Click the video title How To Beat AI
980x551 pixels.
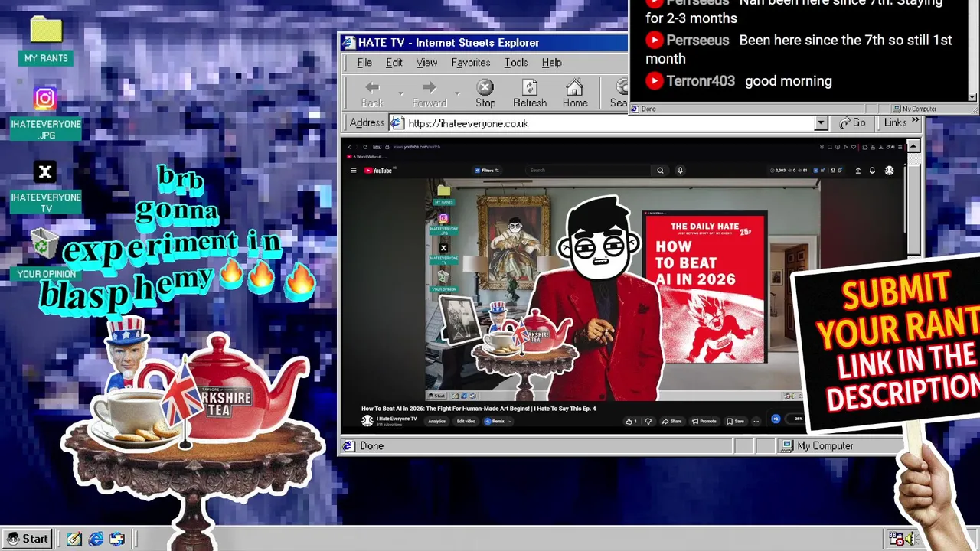[x=479, y=409]
